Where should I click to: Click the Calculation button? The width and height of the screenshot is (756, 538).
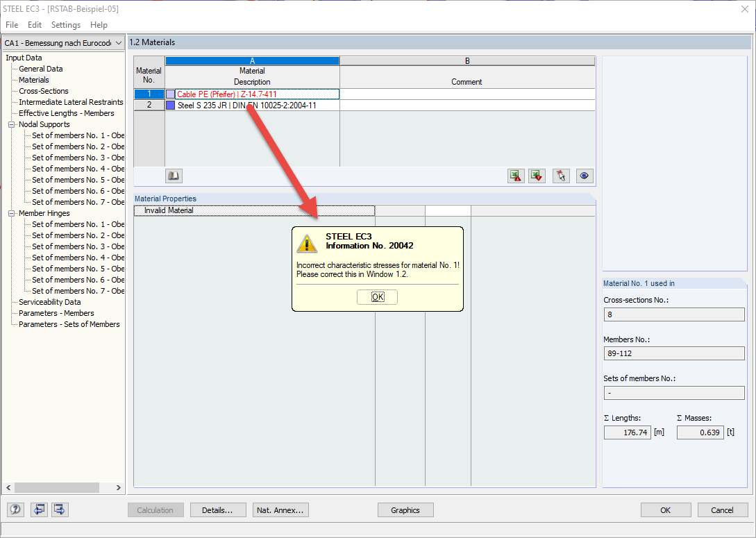point(156,510)
